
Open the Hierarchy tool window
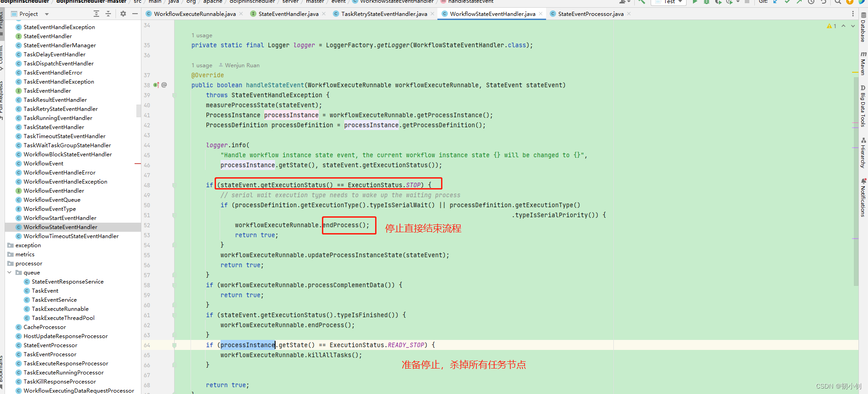pyautogui.click(x=863, y=153)
